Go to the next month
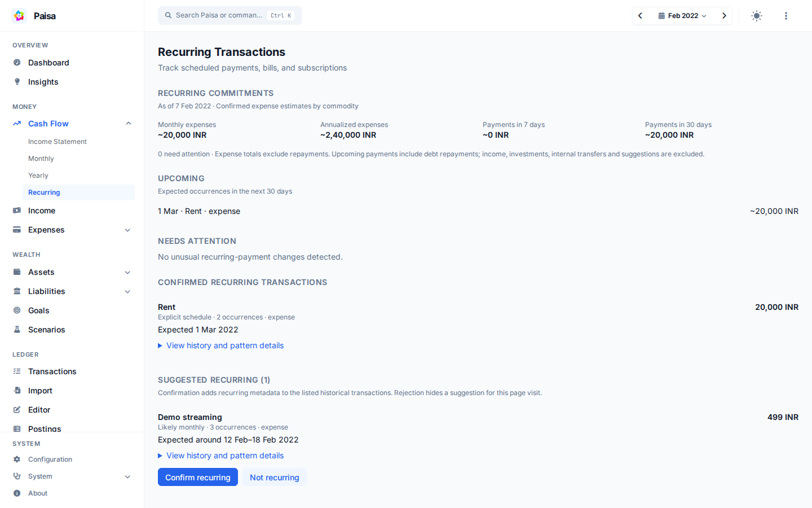The image size is (812, 508). [x=724, y=16]
